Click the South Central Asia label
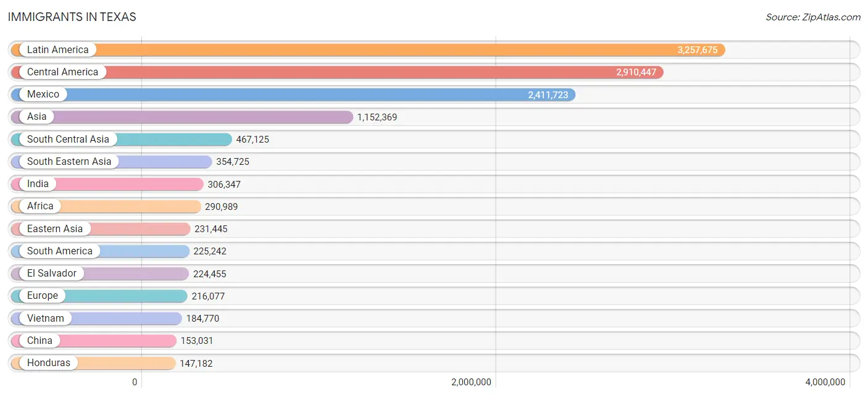 pos(68,140)
